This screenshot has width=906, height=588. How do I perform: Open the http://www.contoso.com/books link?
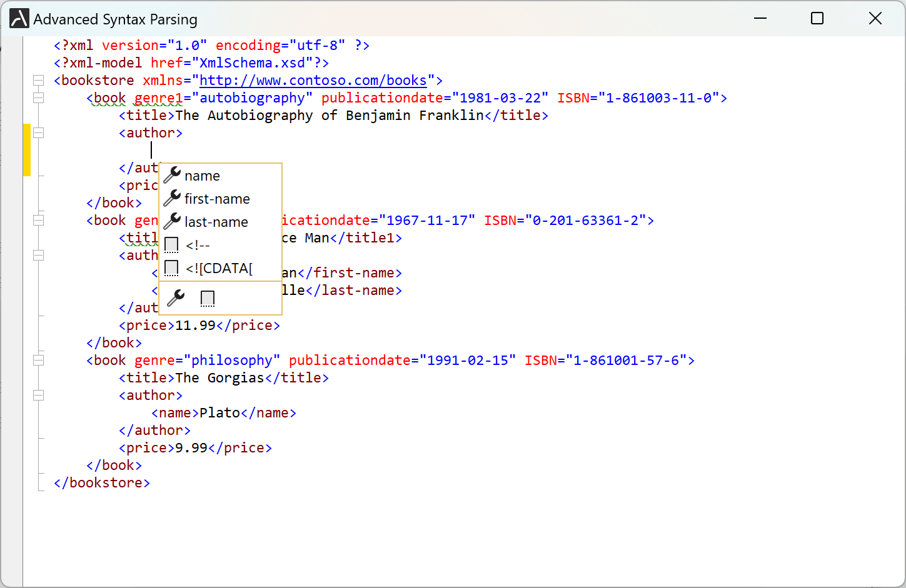coord(313,81)
